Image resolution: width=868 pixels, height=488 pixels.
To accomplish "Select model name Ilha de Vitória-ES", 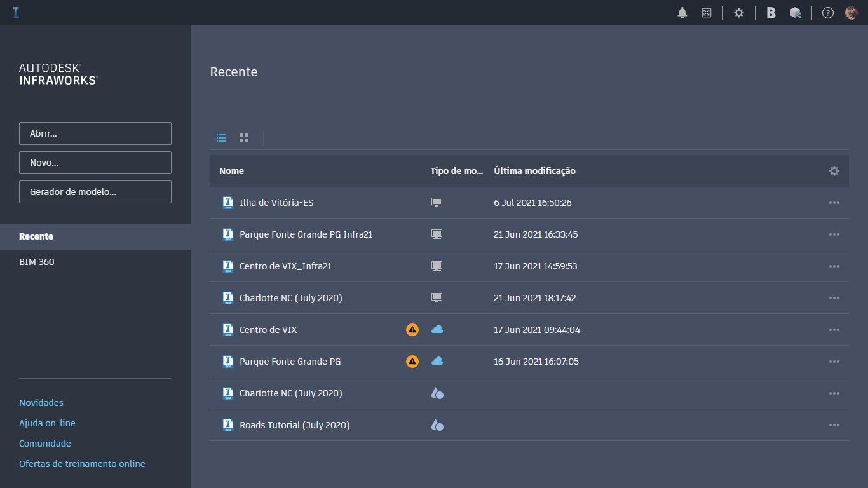I will [x=276, y=203].
